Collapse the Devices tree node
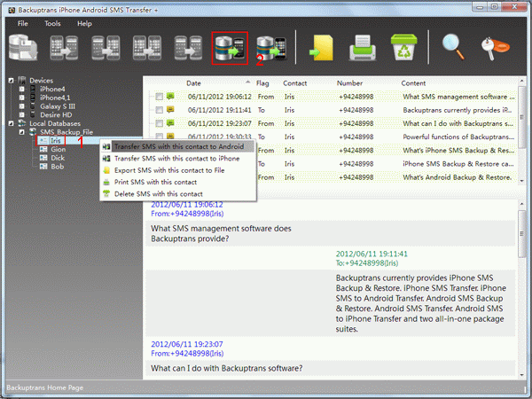This screenshot has height=399, width=532. tap(11, 81)
